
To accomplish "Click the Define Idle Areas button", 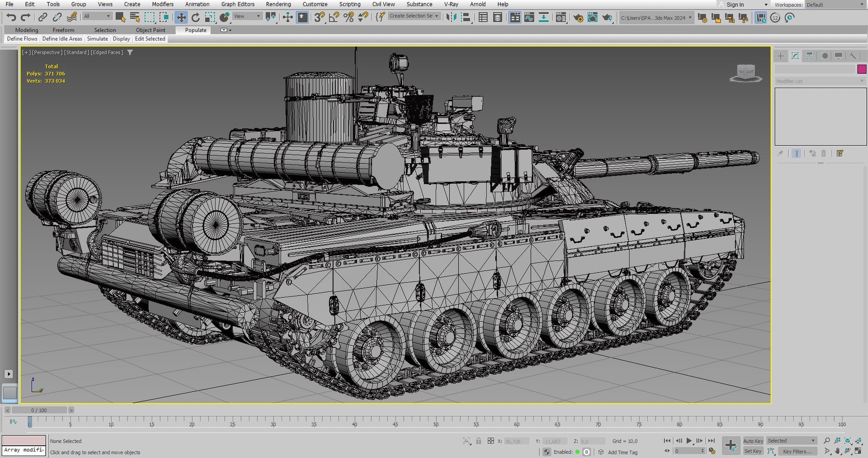I will [x=62, y=39].
